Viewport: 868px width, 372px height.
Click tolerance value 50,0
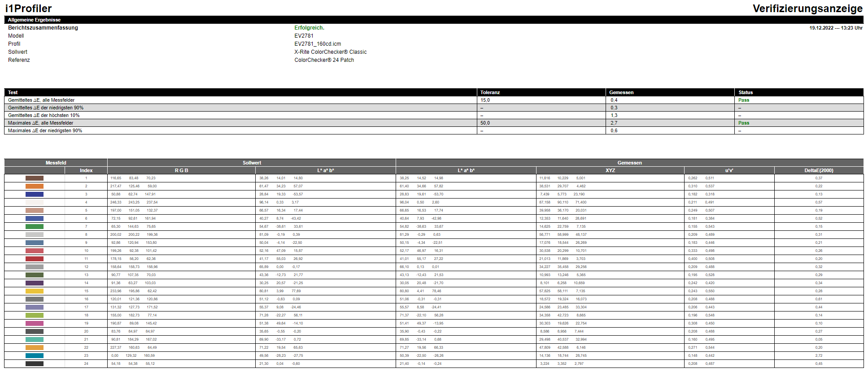[485, 123]
